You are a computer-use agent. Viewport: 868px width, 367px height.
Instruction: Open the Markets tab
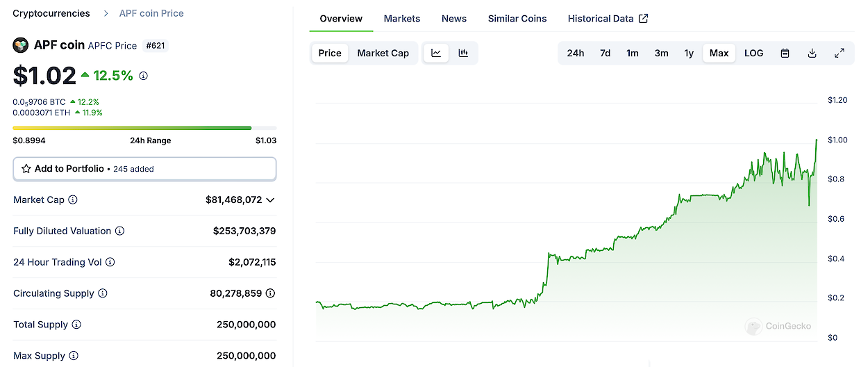pos(402,19)
